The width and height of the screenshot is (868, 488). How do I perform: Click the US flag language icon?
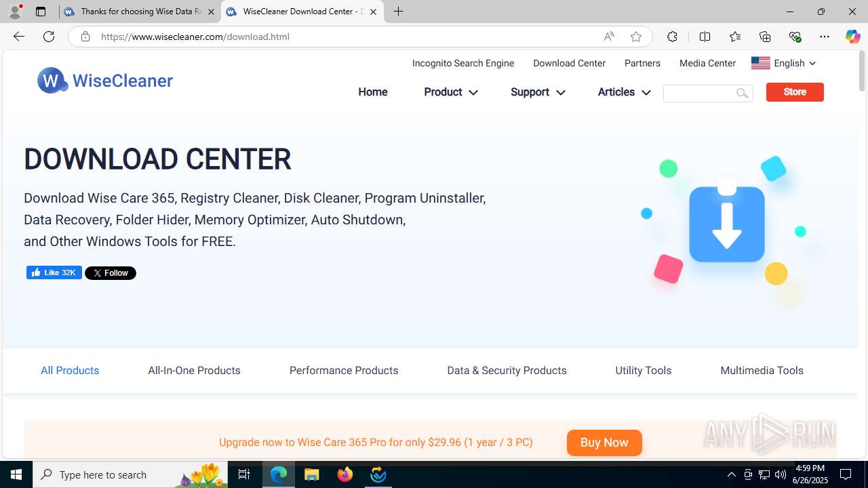coord(760,63)
